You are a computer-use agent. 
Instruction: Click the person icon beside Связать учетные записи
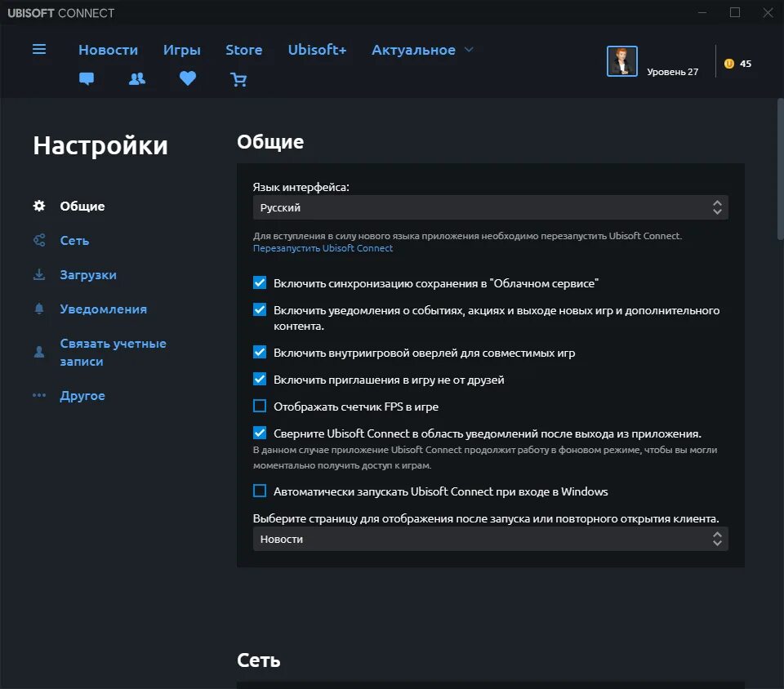tap(39, 352)
